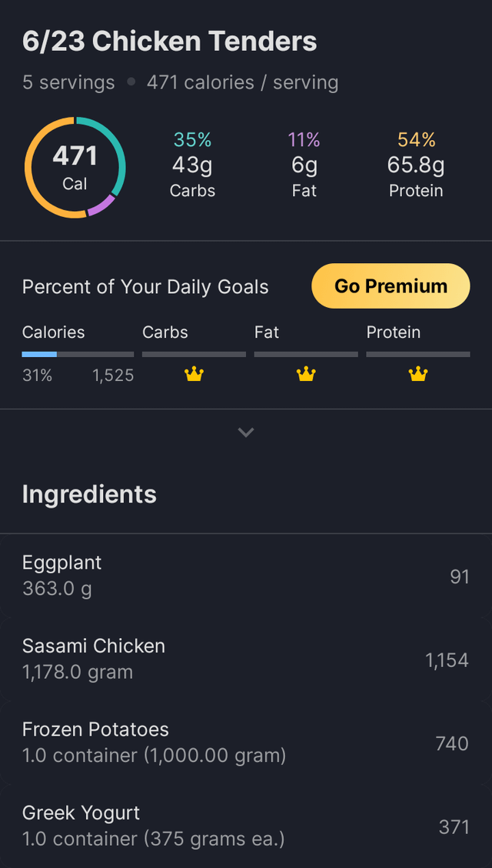Image resolution: width=492 pixels, height=868 pixels.
Task: Tap the 54% Protein macro stat
Action: click(416, 165)
